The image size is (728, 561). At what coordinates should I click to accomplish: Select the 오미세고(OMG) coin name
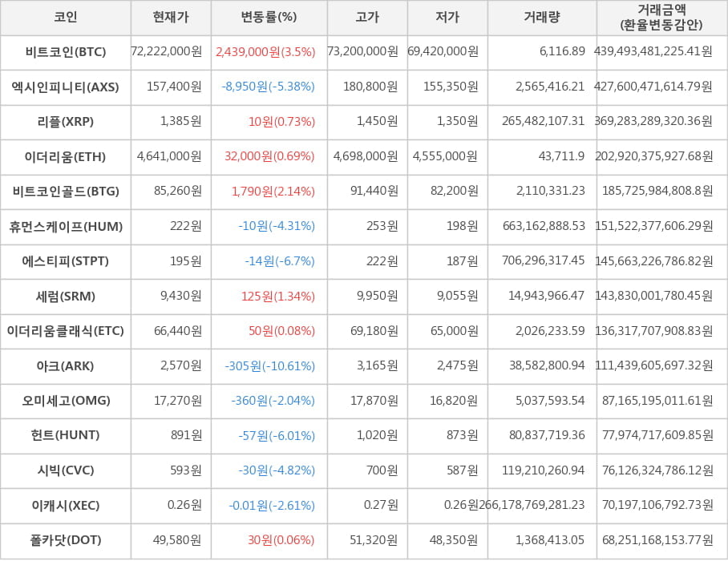pyautogui.click(x=66, y=401)
